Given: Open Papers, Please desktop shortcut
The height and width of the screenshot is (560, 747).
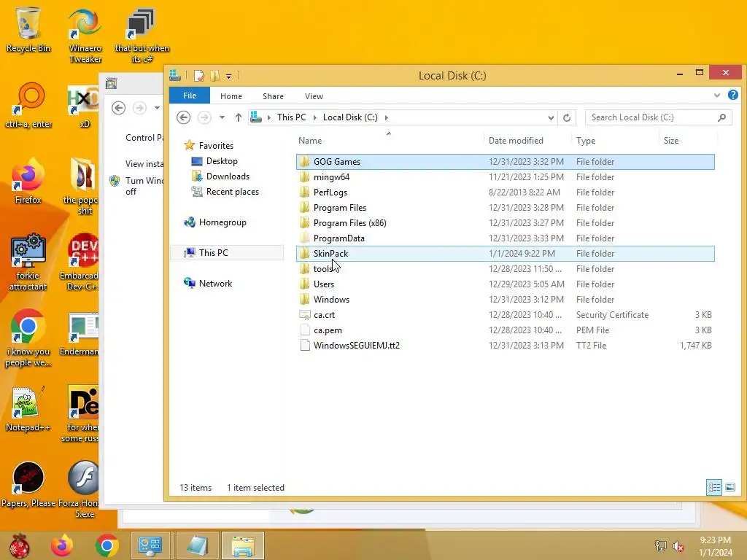Looking at the screenshot, I should [28, 484].
